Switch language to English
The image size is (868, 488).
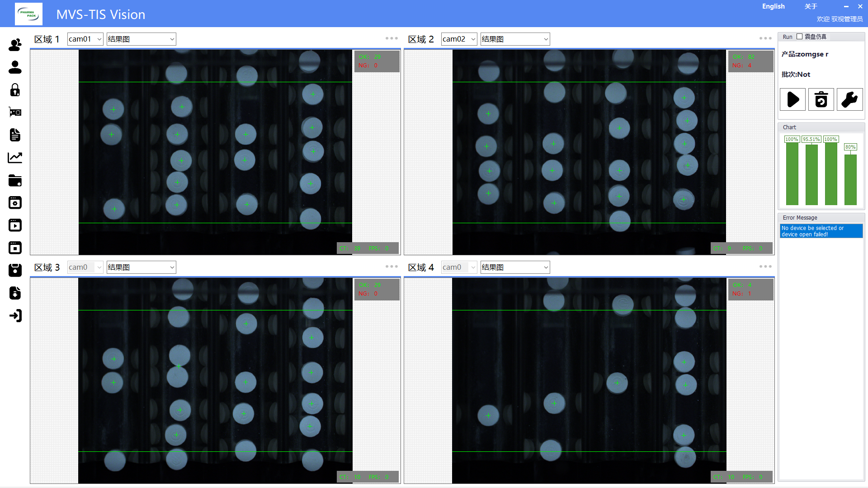773,6
